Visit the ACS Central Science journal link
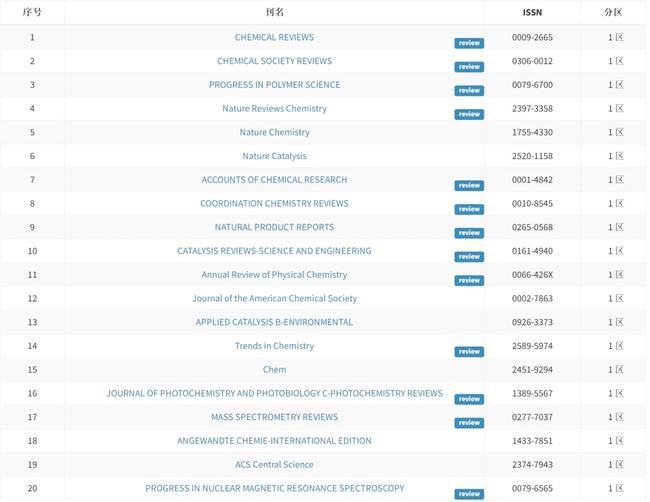The height and width of the screenshot is (502, 650). click(274, 465)
